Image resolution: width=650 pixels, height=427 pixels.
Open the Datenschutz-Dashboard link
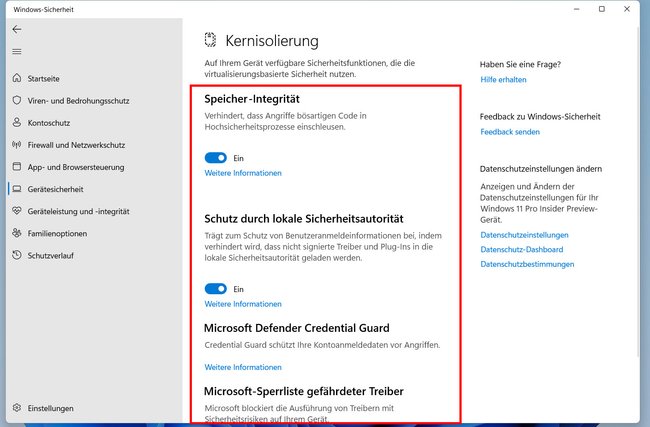521,250
